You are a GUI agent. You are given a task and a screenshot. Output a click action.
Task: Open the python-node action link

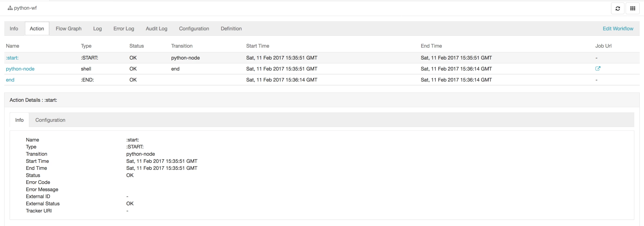pyautogui.click(x=20, y=69)
